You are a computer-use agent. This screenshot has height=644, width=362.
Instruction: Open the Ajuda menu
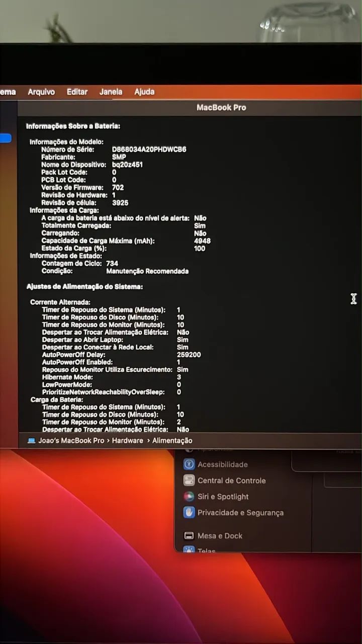144,92
